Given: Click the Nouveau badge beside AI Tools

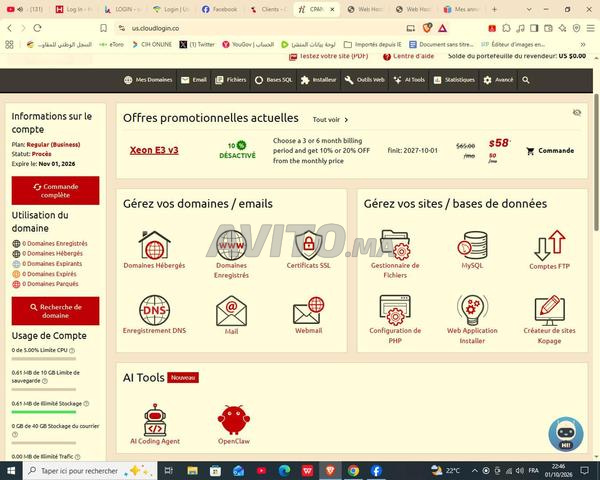Looking at the screenshot, I should [183, 378].
